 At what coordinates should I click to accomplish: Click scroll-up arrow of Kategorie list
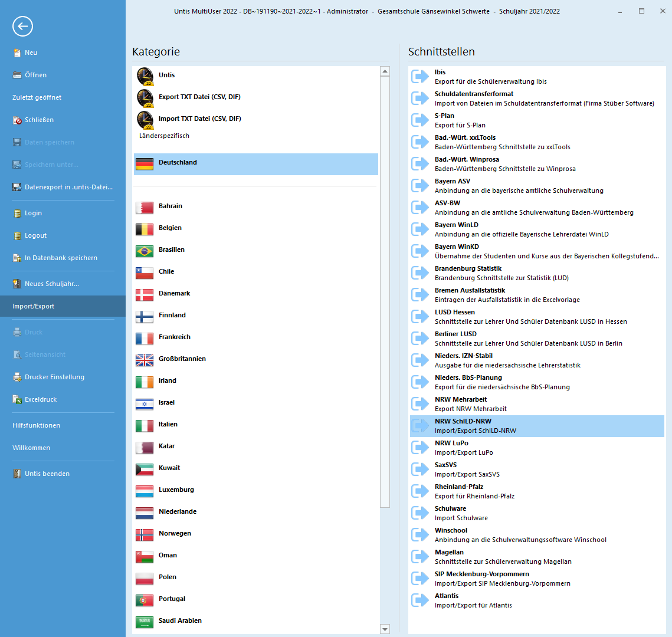click(385, 71)
